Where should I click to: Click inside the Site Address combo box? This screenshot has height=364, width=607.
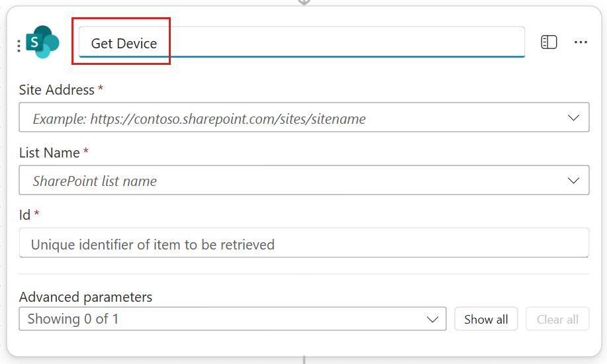coord(291,119)
